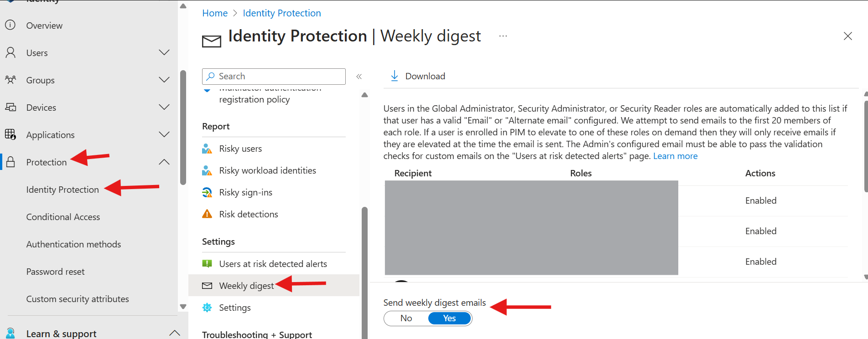The width and height of the screenshot is (868, 339).
Task: Open Users at risk detected alerts icon
Action: 207,264
